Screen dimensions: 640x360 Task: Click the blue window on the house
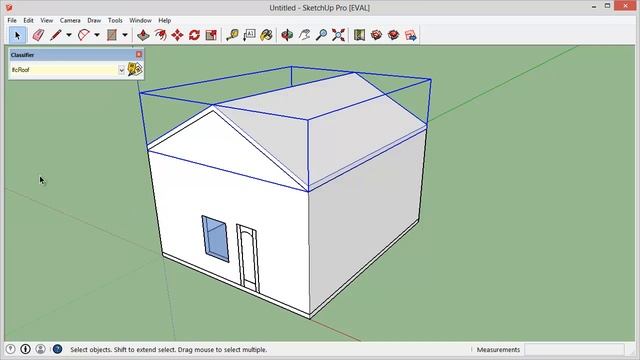[216, 239]
